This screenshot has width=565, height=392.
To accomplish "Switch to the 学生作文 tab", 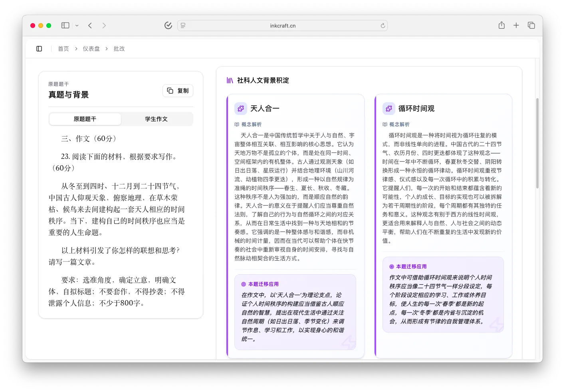I will (x=157, y=119).
